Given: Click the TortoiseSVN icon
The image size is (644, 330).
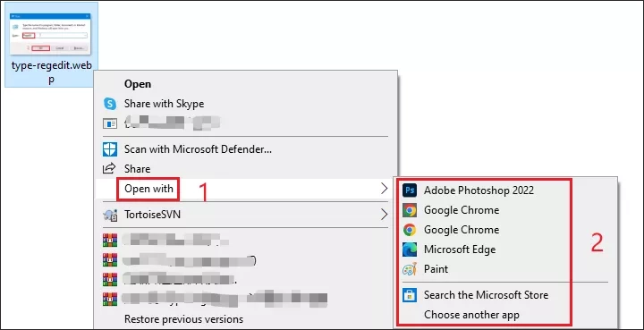Looking at the screenshot, I should (110, 215).
